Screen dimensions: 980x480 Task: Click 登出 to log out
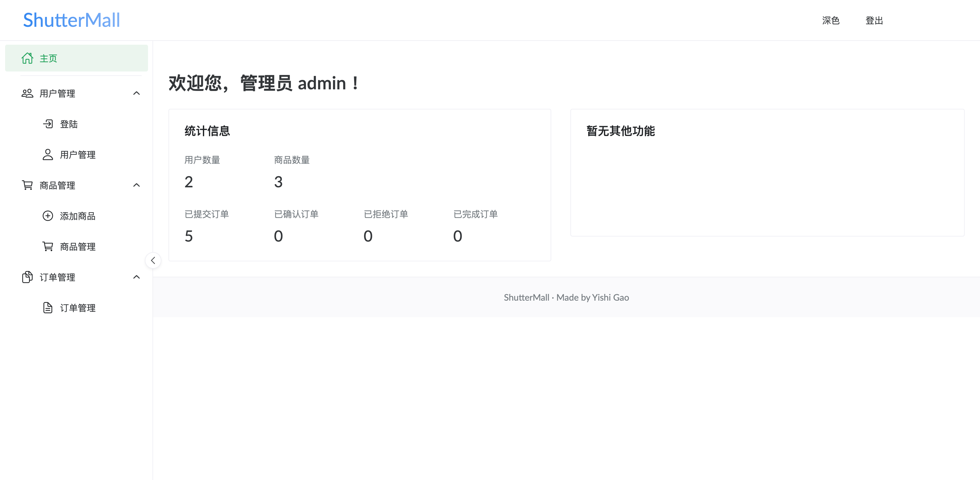point(874,20)
